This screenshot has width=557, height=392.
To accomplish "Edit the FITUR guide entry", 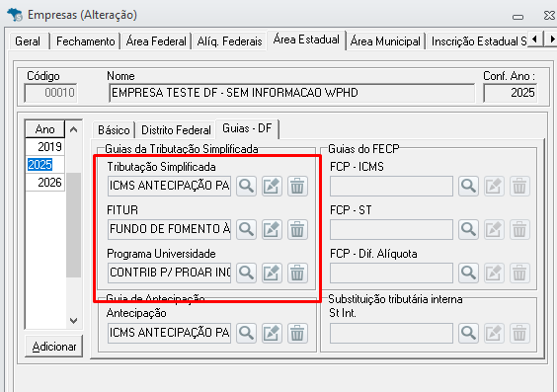I will pos(272,229).
